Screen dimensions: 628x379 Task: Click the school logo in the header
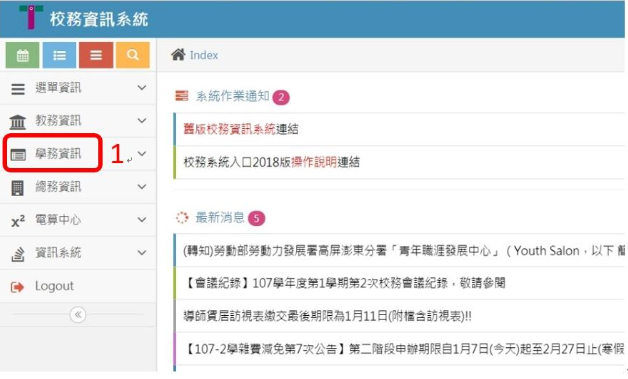point(30,17)
